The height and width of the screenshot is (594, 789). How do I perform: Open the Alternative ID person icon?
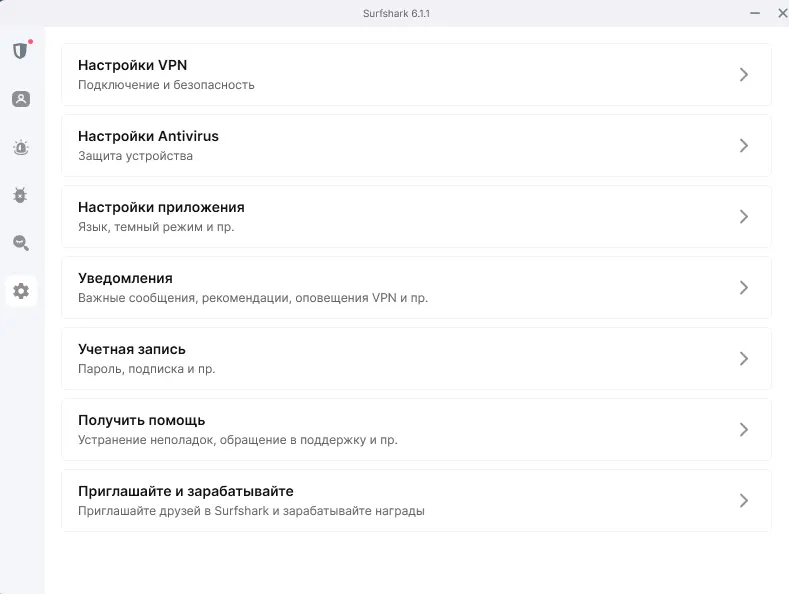21,99
